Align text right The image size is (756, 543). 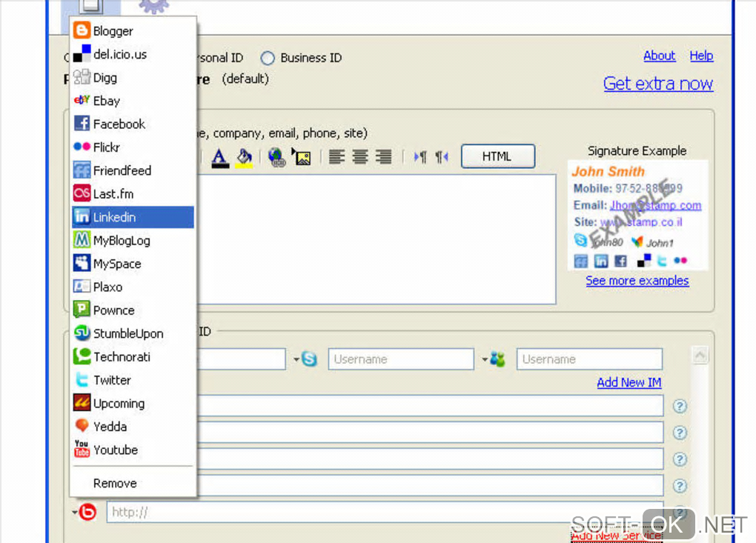383,156
